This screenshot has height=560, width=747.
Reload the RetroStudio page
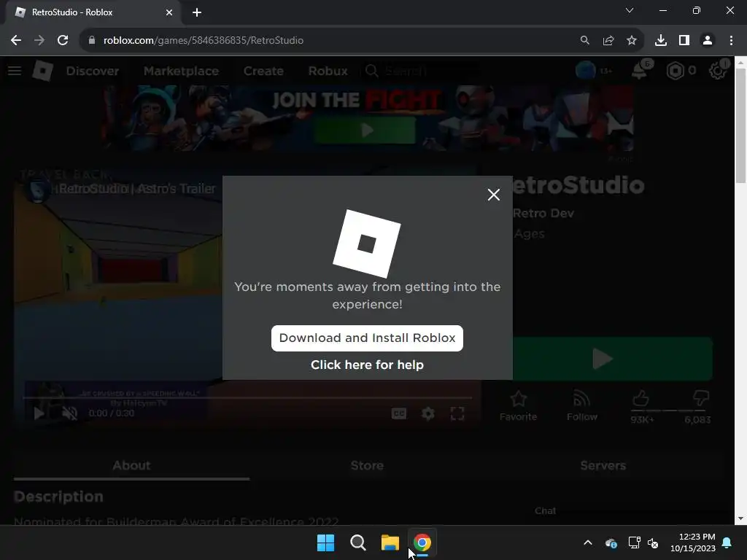63,41
